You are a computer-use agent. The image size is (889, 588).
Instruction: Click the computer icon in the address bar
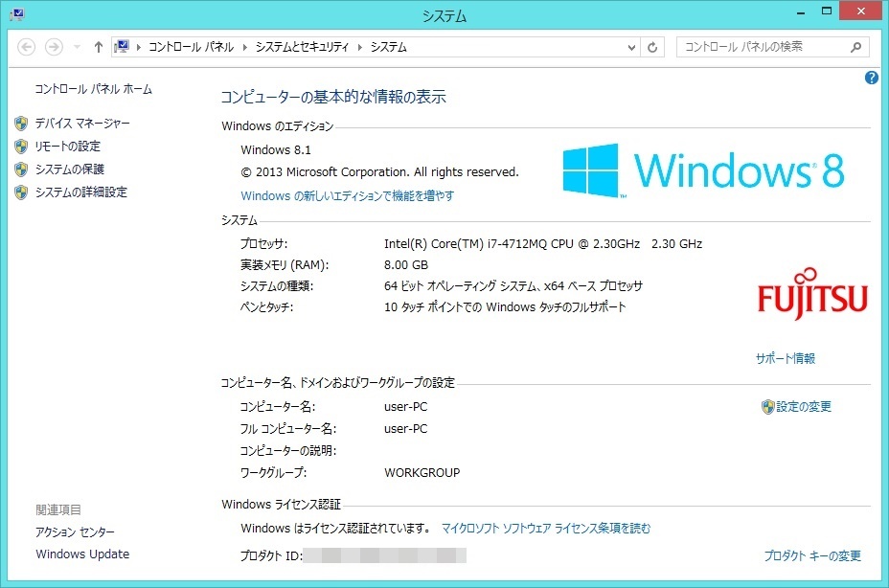[x=122, y=47]
